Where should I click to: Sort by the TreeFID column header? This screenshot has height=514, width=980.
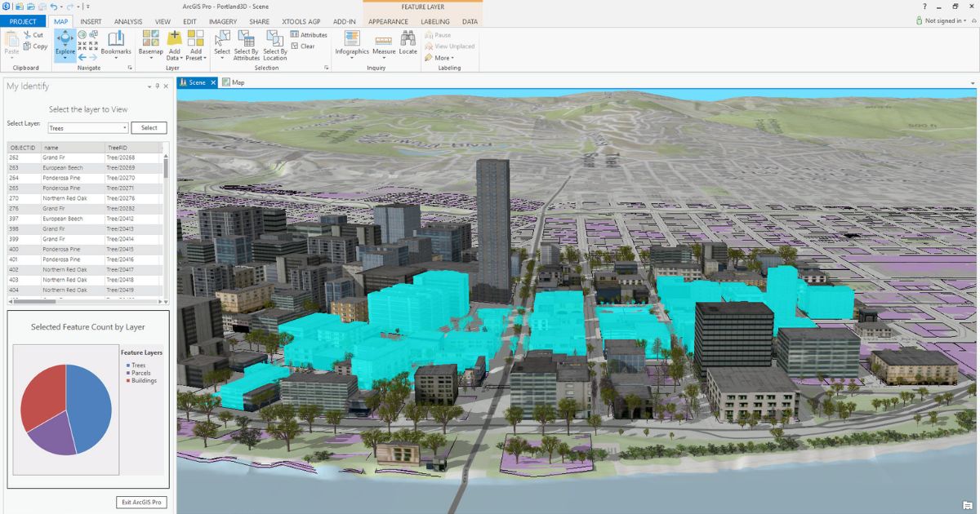coord(131,148)
